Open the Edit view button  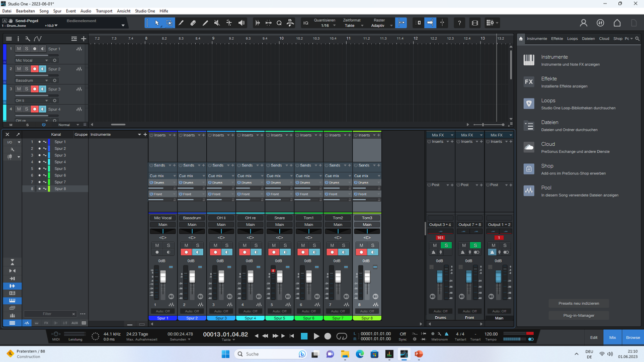[594, 337]
